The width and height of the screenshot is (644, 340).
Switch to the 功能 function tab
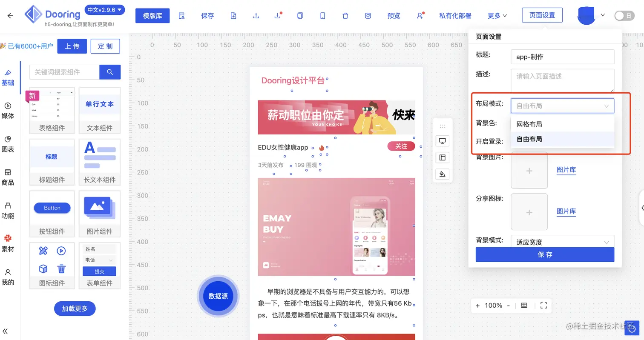coord(8,210)
